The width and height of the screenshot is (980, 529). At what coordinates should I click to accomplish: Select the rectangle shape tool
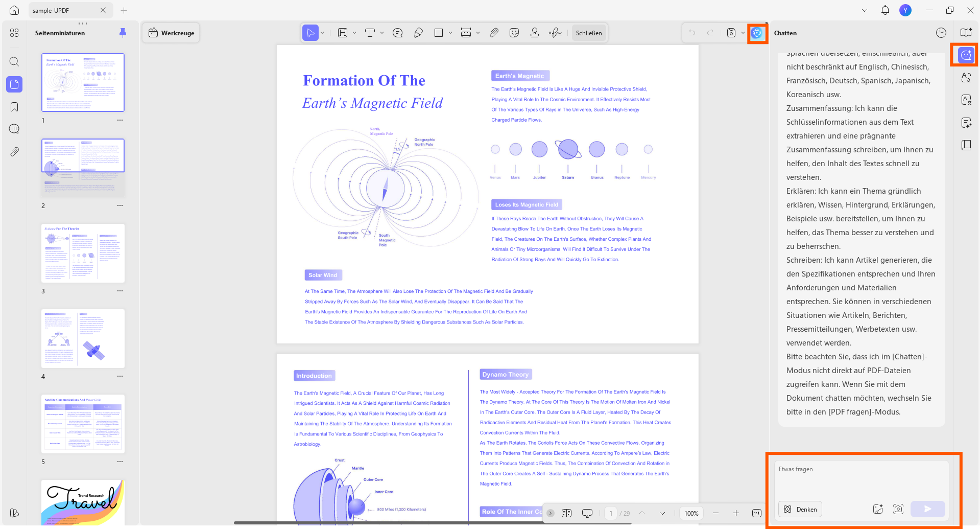point(439,33)
